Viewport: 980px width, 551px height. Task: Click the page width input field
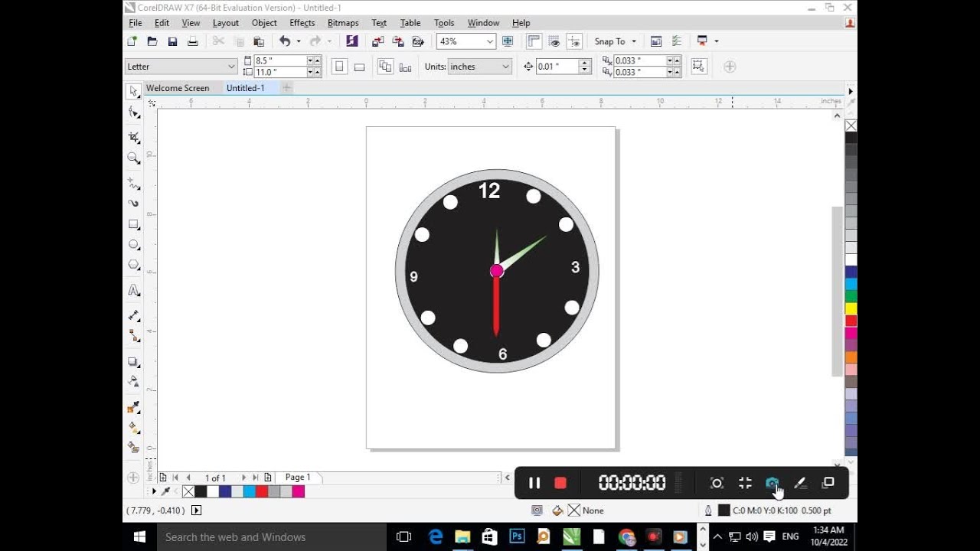click(x=280, y=60)
